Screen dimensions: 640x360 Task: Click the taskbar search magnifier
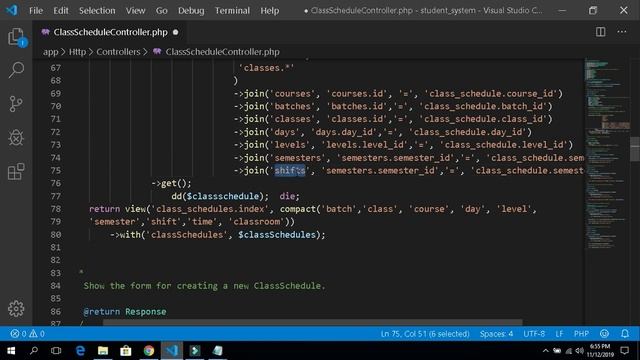point(34,351)
